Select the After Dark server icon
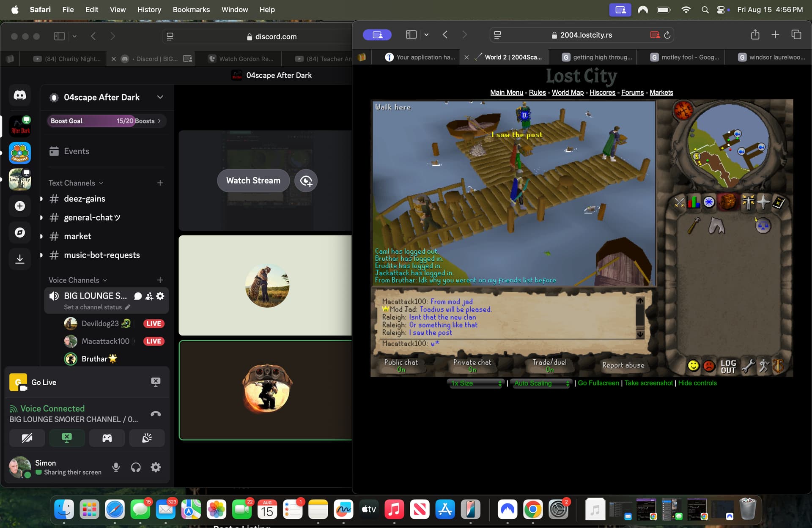This screenshot has width=812, height=528. point(20,126)
